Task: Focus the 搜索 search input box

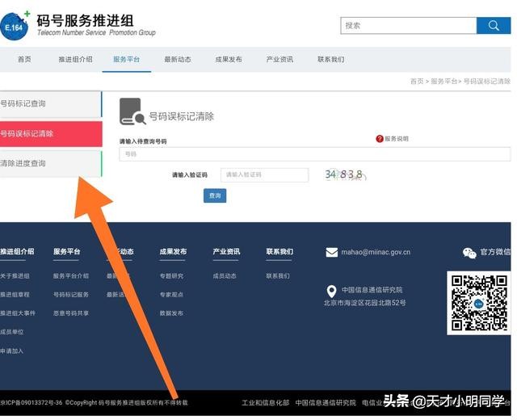Action: click(x=409, y=25)
